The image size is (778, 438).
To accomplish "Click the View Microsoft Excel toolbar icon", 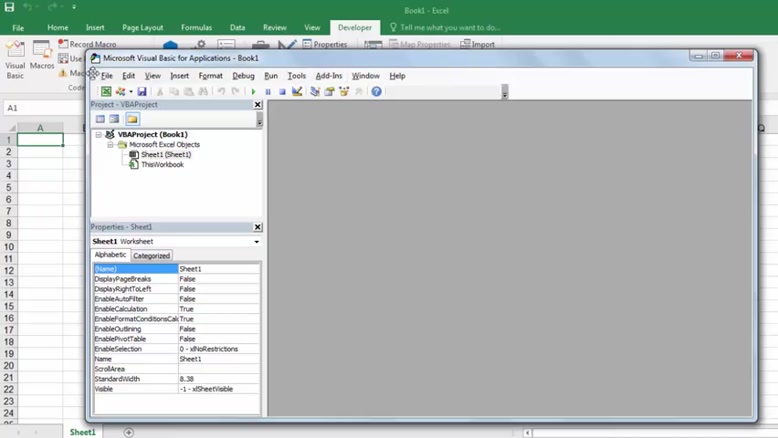I will pyautogui.click(x=106, y=91).
